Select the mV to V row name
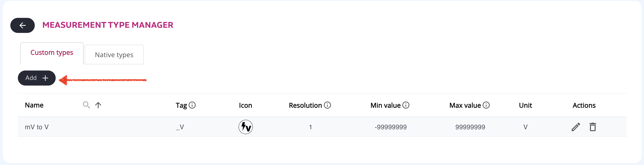Image resolution: width=644 pixels, height=165 pixels. coord(37,127)
